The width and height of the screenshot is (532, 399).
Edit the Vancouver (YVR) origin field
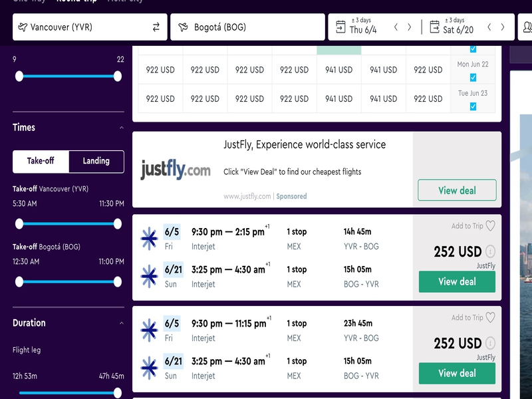point(90,27)
